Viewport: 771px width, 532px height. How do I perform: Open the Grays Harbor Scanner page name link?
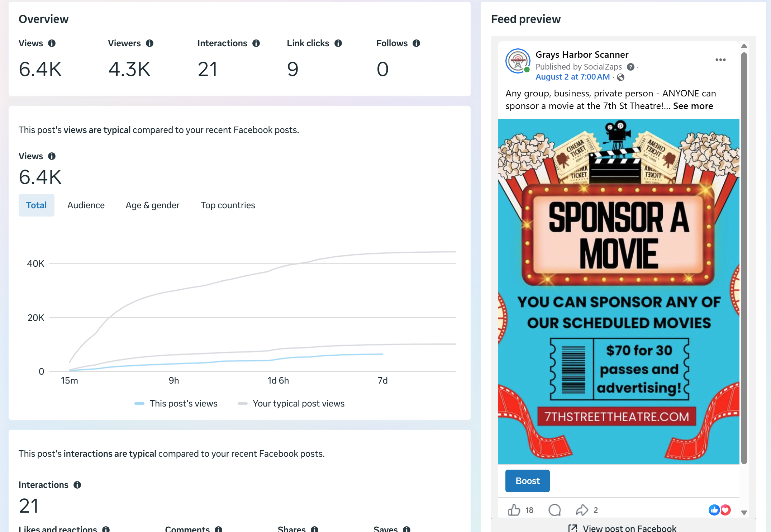click(x=582, y=55)
